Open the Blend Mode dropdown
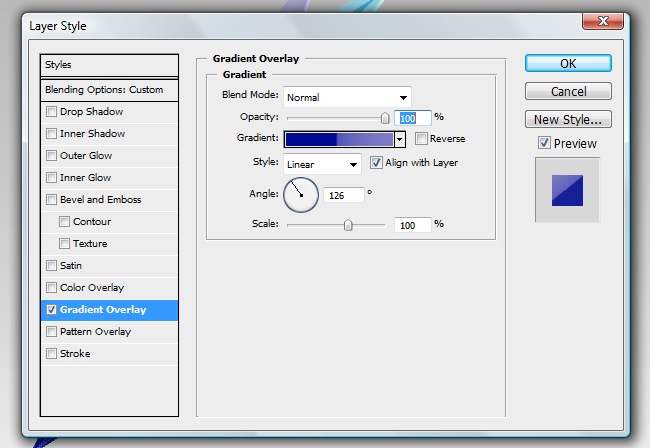Image resolution: width=650 pixels, height=448 pixels. 347,97
